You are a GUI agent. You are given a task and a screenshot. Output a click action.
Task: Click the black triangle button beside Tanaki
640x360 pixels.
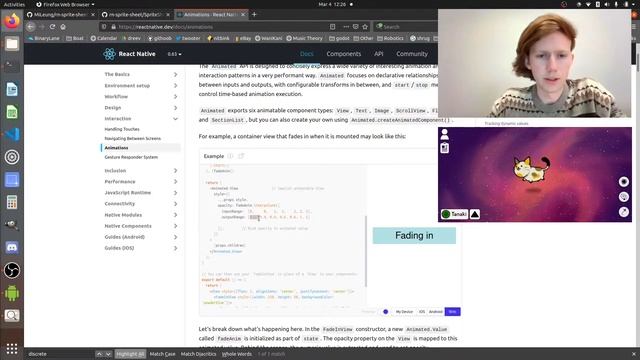pyautogui.click(x=475, y=214)
